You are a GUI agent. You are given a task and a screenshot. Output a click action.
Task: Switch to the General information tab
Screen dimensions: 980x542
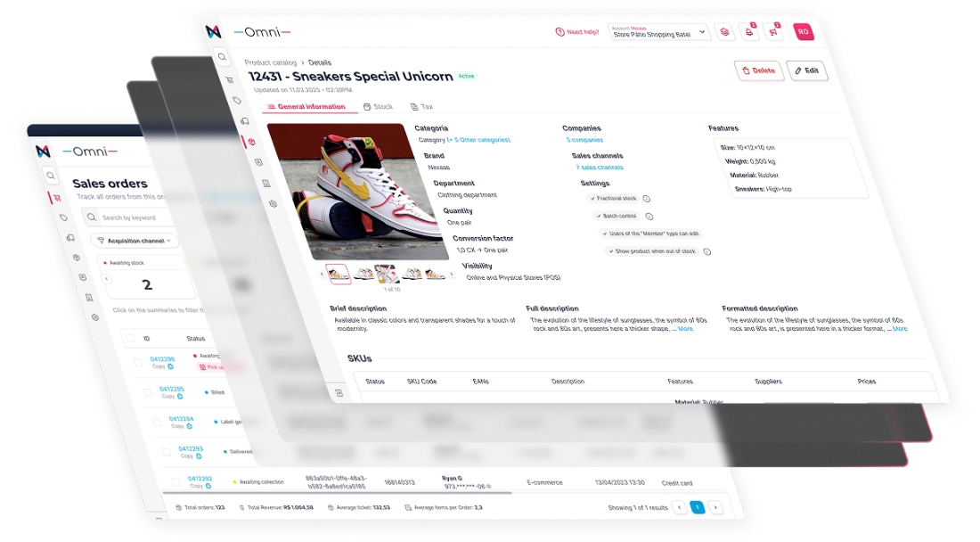point(306,107)
